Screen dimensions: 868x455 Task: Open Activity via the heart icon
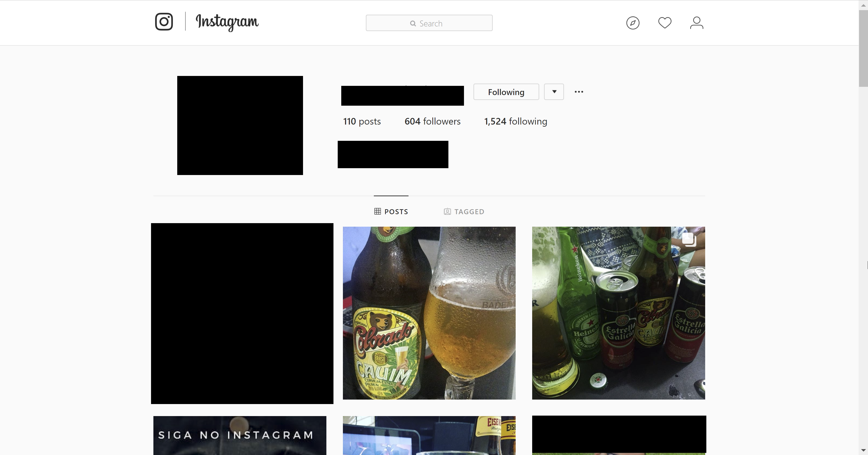coord(665,23)
